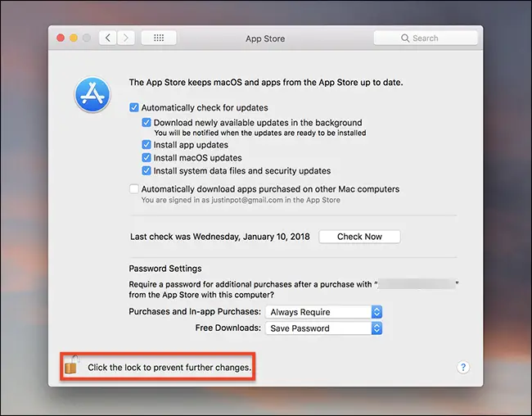The width and height of the screenshot is (532, 416).
Task: Minimize the window with the yellow button
Action: (x=74, y=38)
